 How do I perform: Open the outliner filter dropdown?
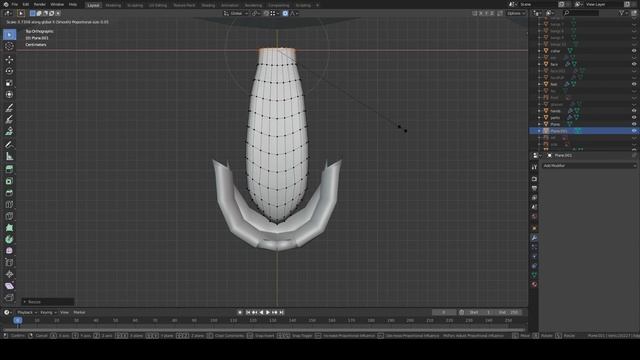click(623, 13)
